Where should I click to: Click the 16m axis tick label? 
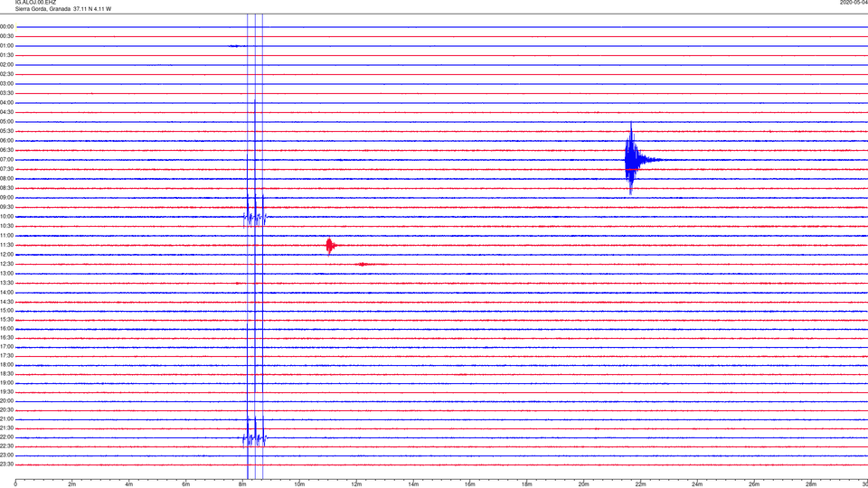click(470, 484)
